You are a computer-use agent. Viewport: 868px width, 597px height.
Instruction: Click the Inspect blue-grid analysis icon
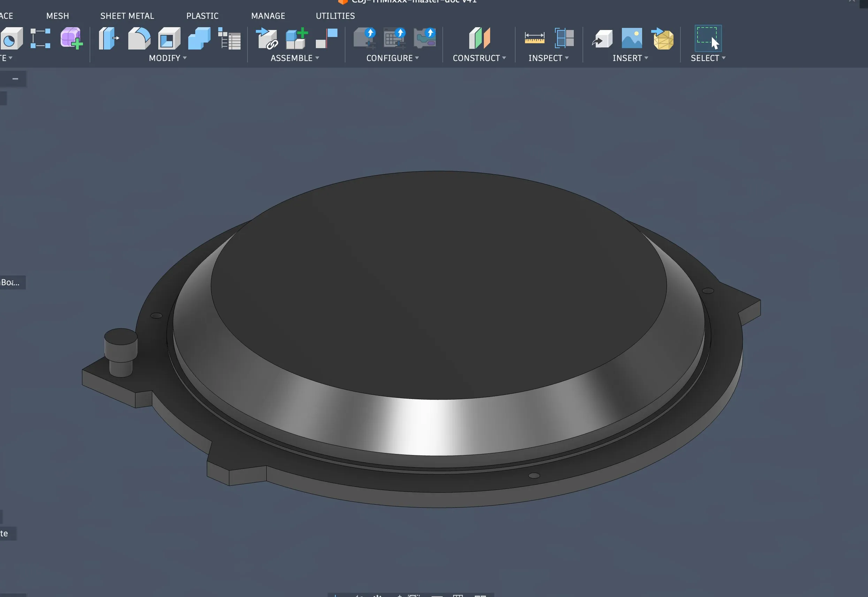point(564,38)
